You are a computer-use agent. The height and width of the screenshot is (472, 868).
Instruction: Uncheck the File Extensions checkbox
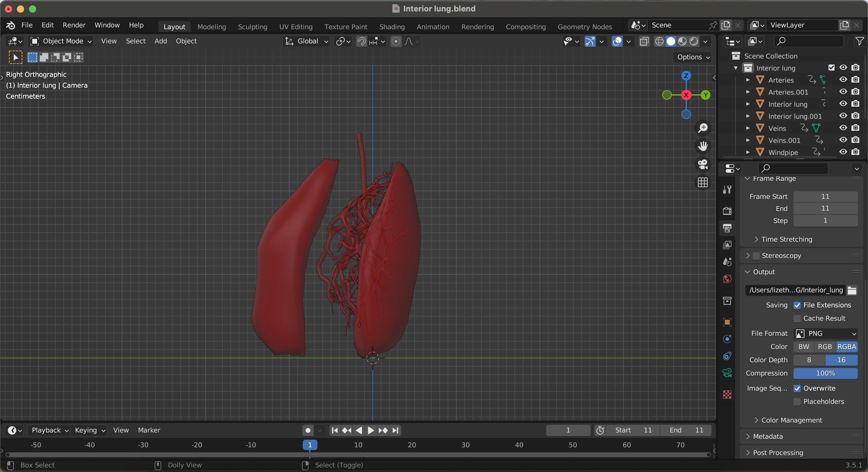tap(797, 305)
